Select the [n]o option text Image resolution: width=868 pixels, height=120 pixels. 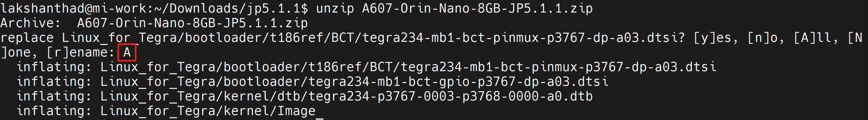766,38
